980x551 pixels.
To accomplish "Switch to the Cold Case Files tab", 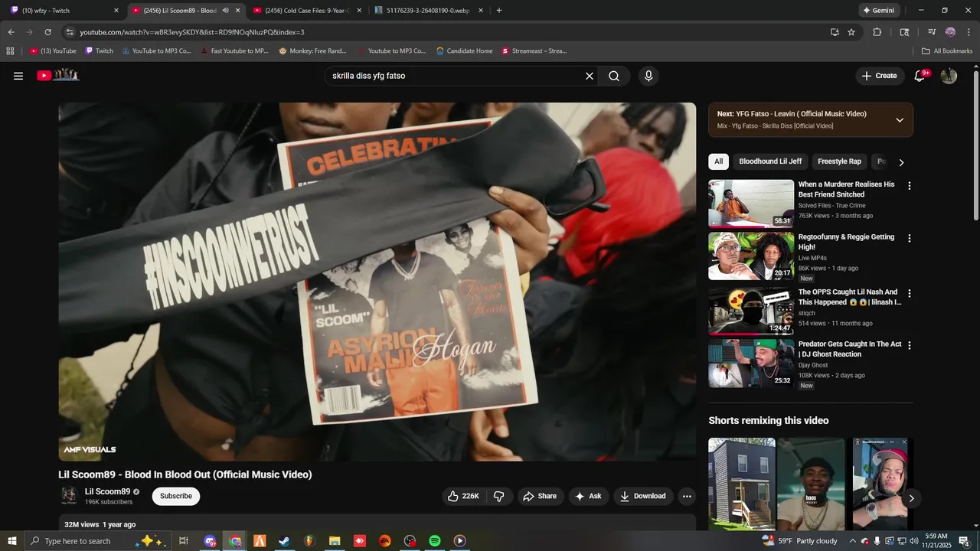I will [306, 11].
